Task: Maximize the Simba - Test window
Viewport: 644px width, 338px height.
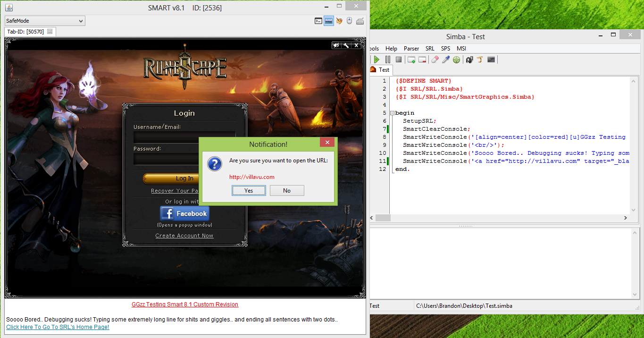Action: point(613,34)
